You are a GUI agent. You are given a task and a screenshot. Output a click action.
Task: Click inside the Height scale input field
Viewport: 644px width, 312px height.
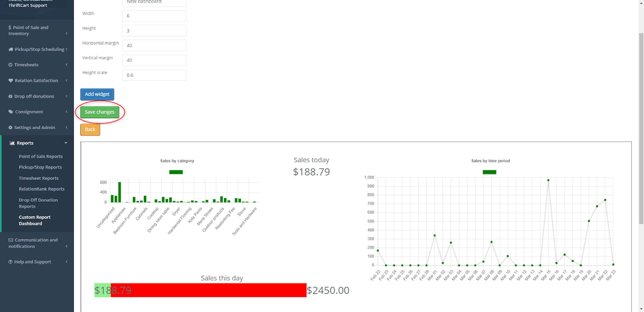coord(154,75)
